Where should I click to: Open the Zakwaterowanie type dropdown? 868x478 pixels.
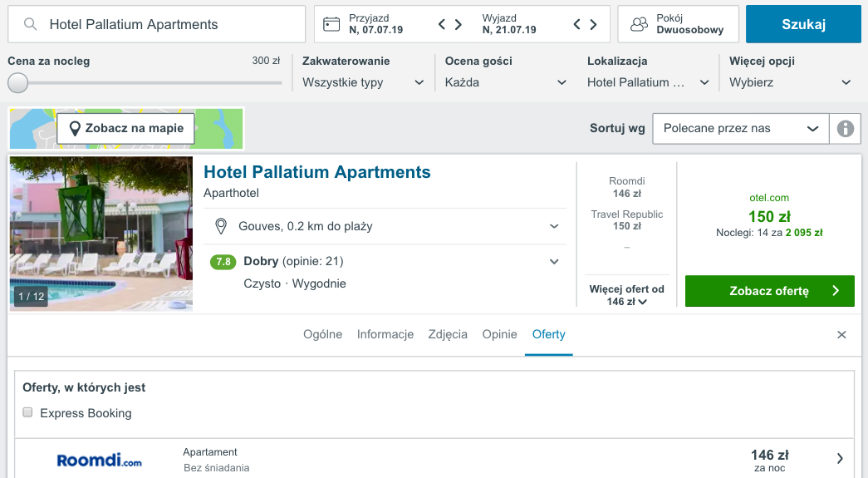(363, 82)
